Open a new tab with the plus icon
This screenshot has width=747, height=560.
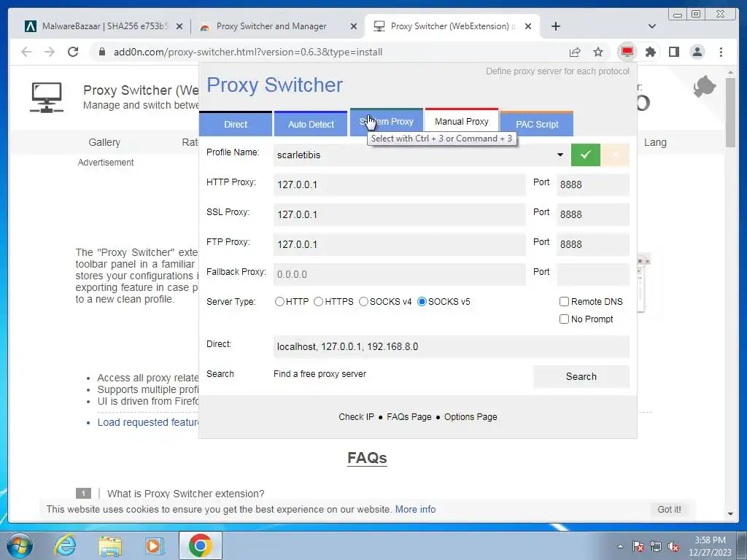555,26
